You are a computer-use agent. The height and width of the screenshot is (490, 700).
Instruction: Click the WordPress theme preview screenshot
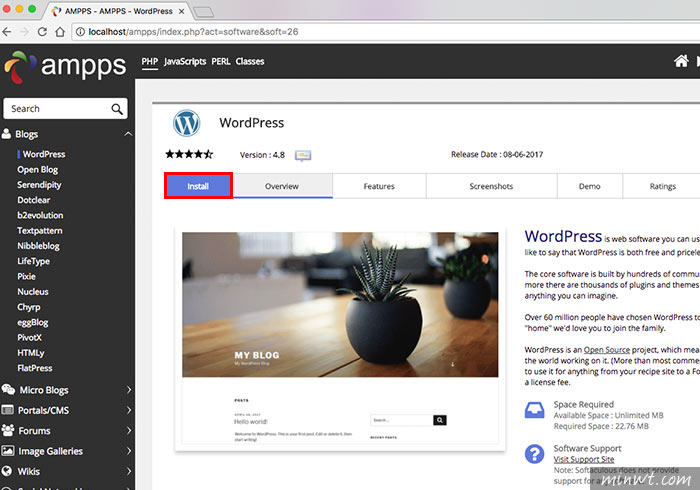[x=340, y=337]
